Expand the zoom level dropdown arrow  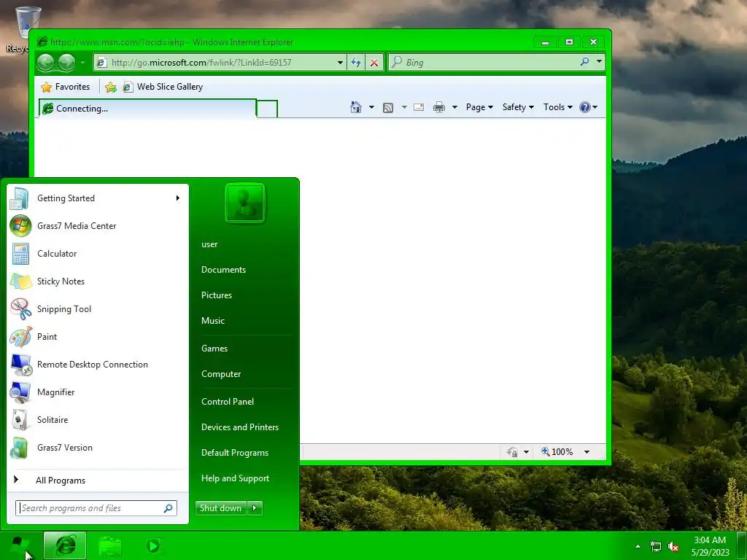[587, 452]
